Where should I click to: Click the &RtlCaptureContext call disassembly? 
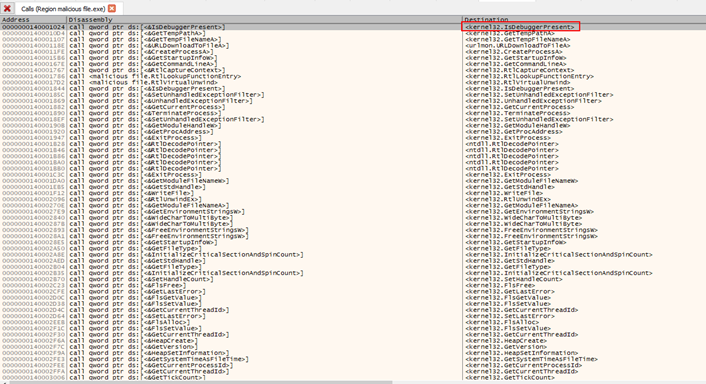click(147, 70)
